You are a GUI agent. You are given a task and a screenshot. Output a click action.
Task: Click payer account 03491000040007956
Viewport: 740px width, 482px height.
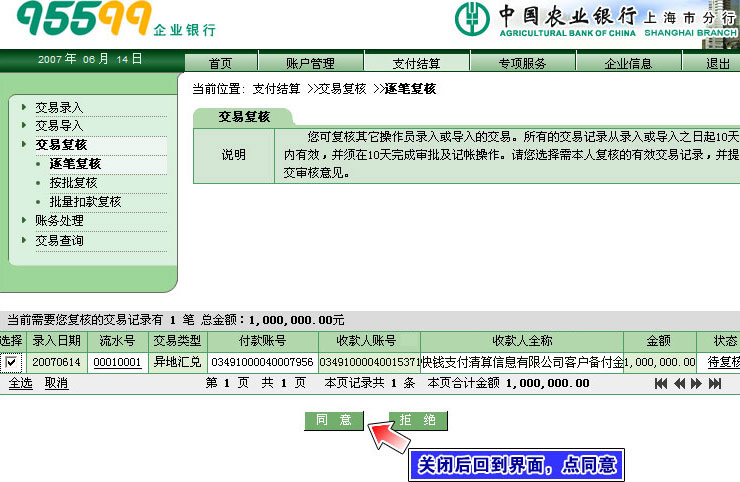pyautogui.click(x=262, y=363)
